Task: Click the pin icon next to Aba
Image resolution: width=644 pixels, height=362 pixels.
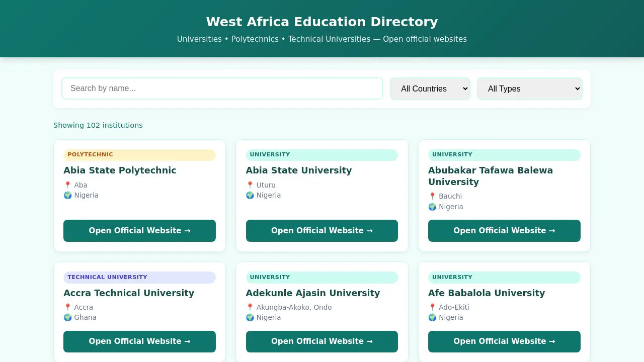Action: [67, 185]
